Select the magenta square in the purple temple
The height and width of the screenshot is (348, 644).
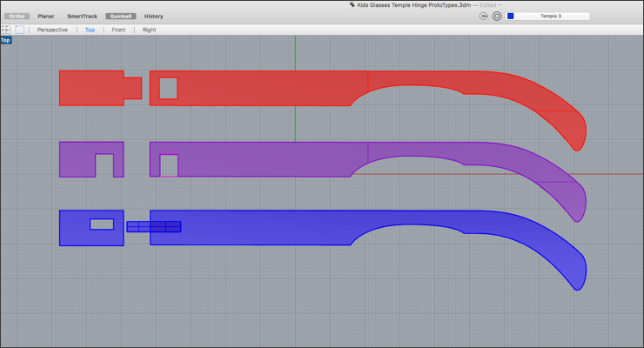[169, 165]
